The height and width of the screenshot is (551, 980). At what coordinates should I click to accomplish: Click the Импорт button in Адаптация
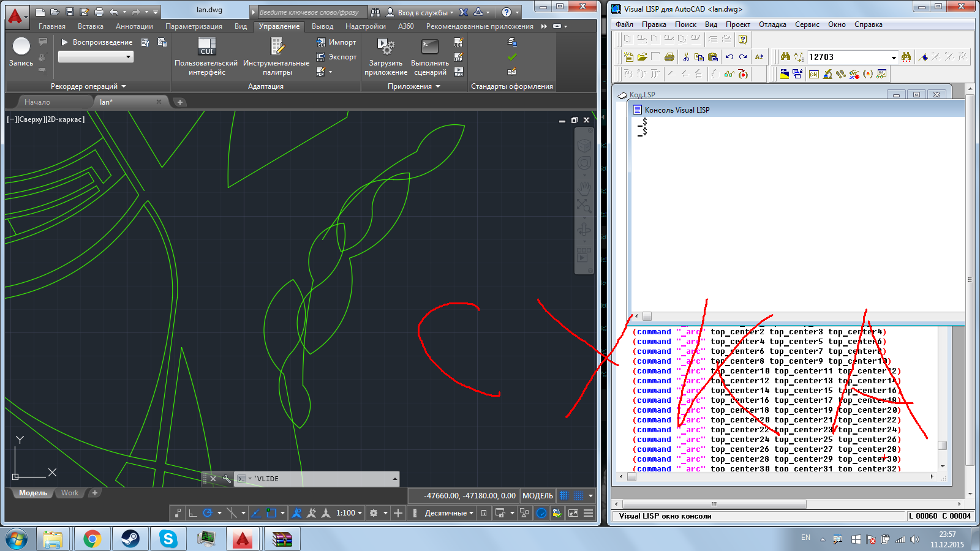click(x=336, y=42)
